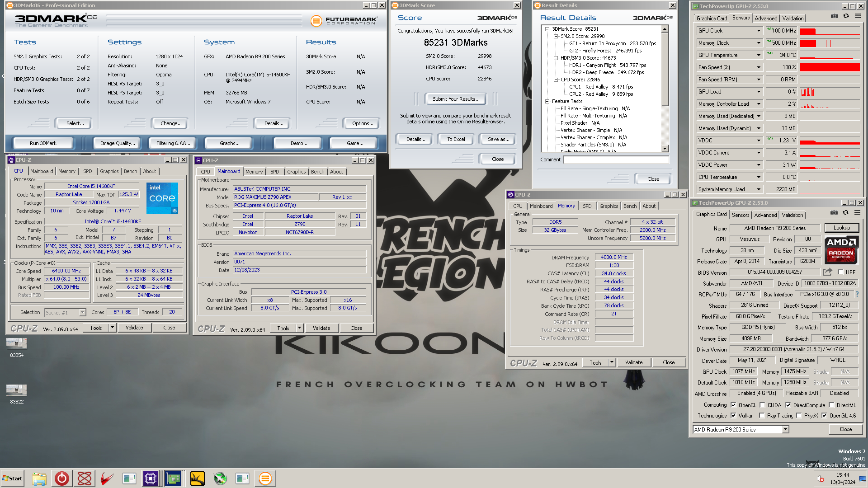This screenshot has width=868, height=488.
Task: Click the Socket #1 selection combo box
Action: pos(65,313)
